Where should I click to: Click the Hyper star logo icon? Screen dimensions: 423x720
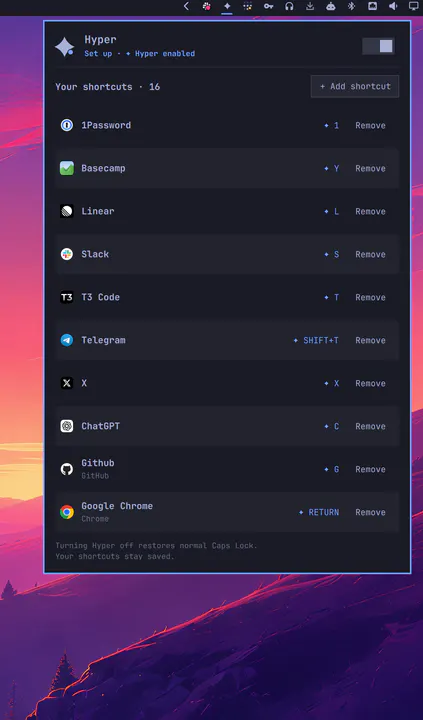click(x=65, y=46)
